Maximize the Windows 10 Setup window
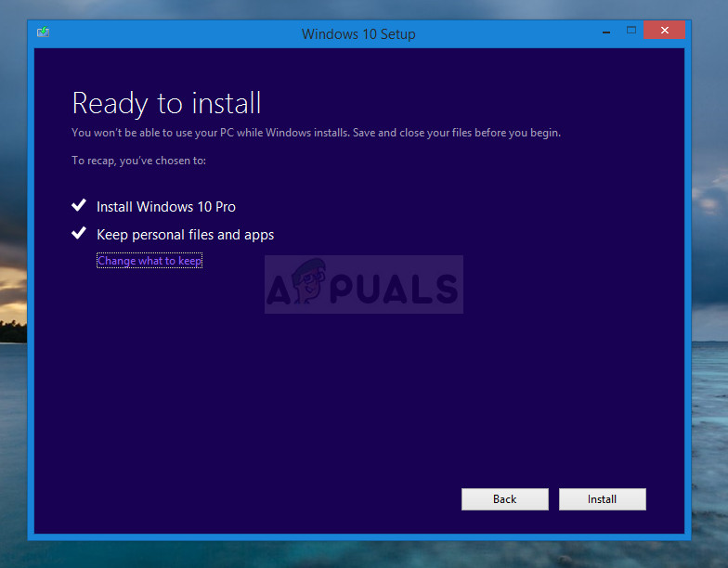728x568 pixels. click(x=631, y=31)
